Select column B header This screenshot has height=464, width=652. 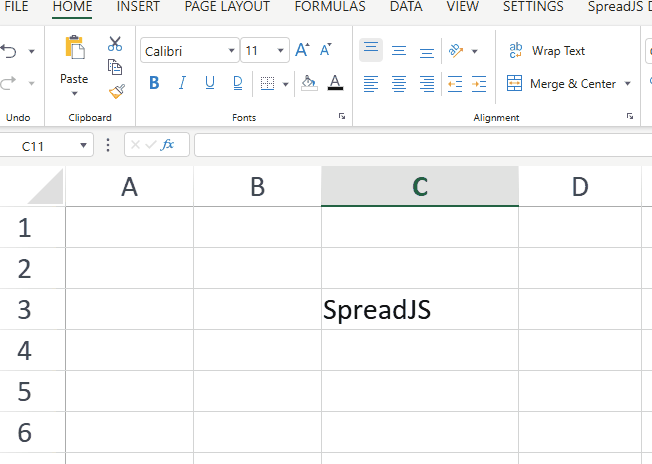[x=257, y=186]
